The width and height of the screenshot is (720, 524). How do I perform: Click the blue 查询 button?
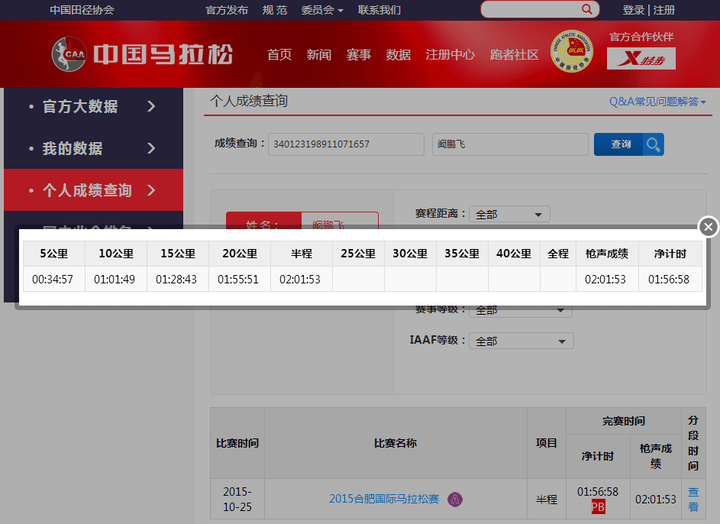pyautogui.click(x=629, y=145)
